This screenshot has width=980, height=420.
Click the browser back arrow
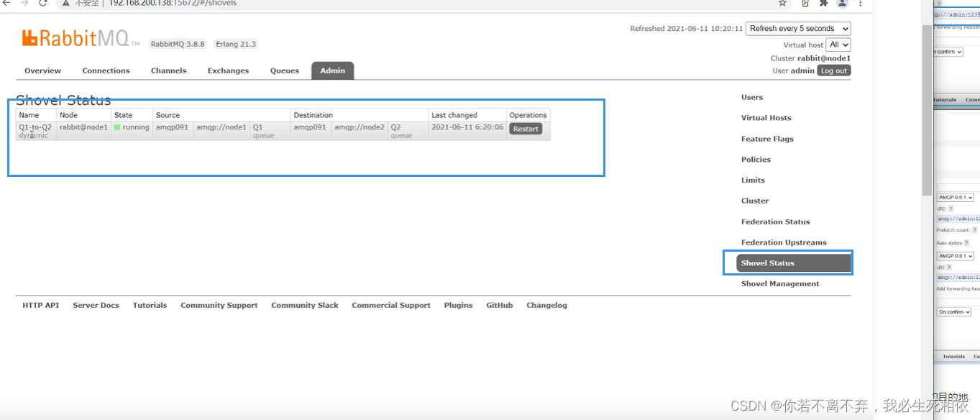(6, 3)
